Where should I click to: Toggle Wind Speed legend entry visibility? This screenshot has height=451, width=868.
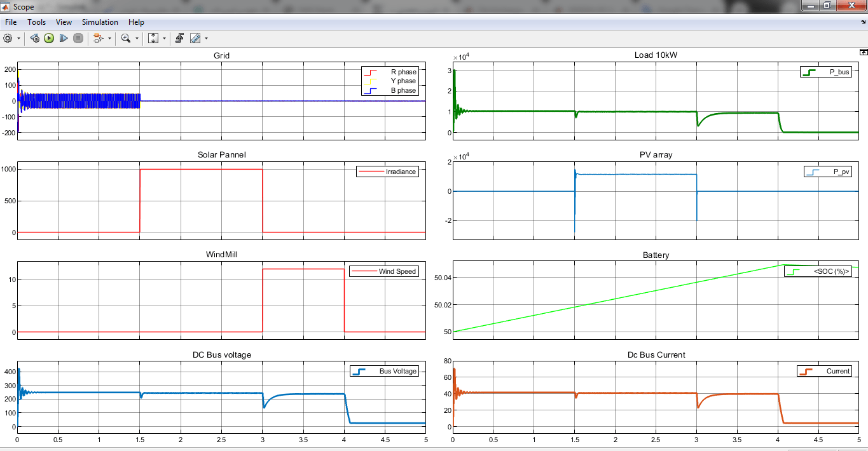coord(397,271)
